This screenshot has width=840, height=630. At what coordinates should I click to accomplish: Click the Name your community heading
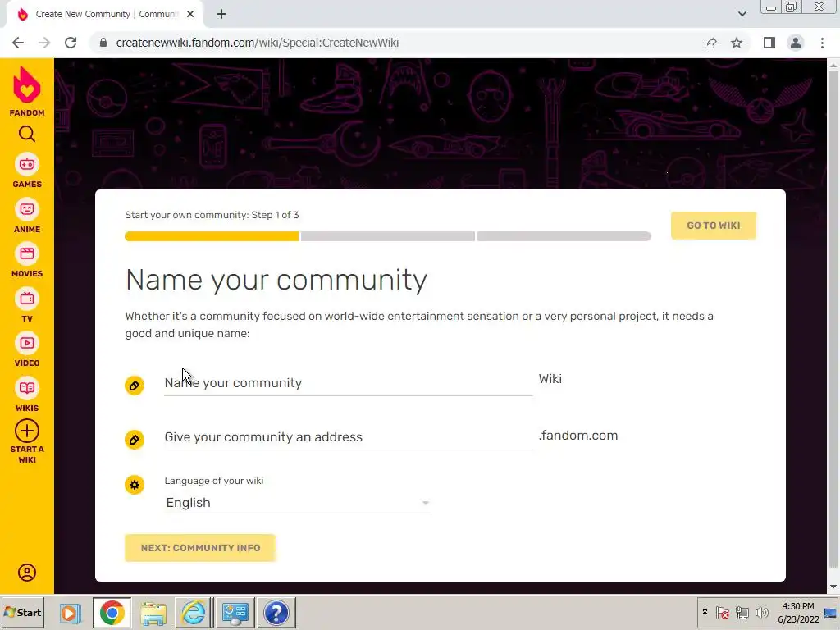276,280
